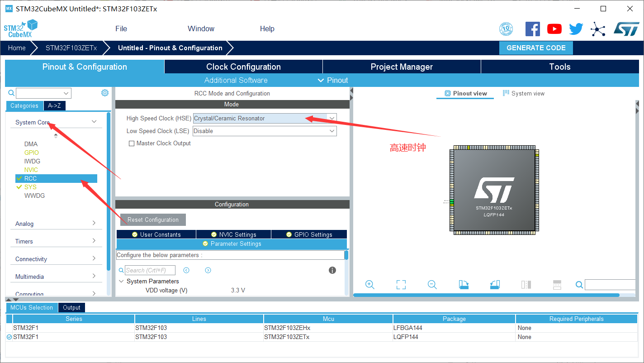Switch to the A->Z list tab

point(54,105)
